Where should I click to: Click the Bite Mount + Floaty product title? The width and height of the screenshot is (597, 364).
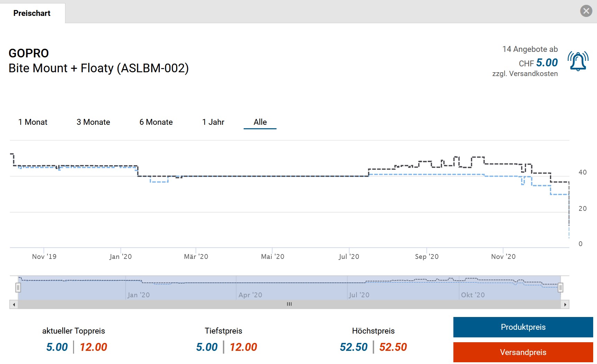(99, 68)
